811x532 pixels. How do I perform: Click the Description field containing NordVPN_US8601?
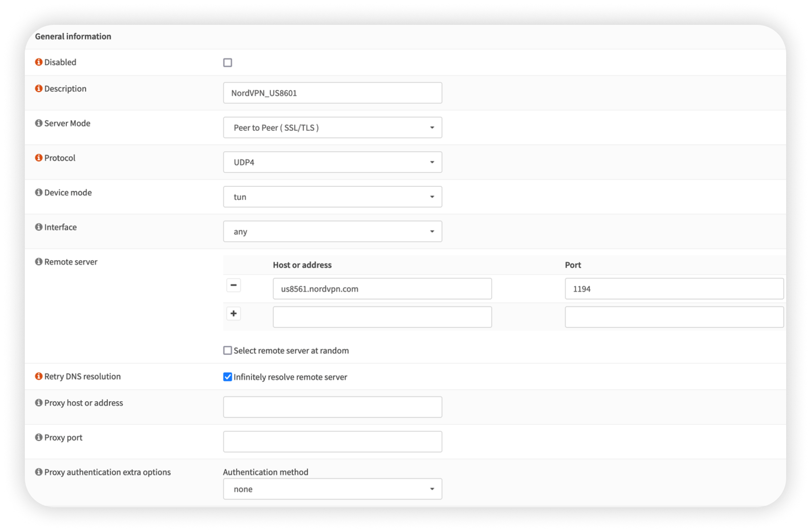(332, 93)
